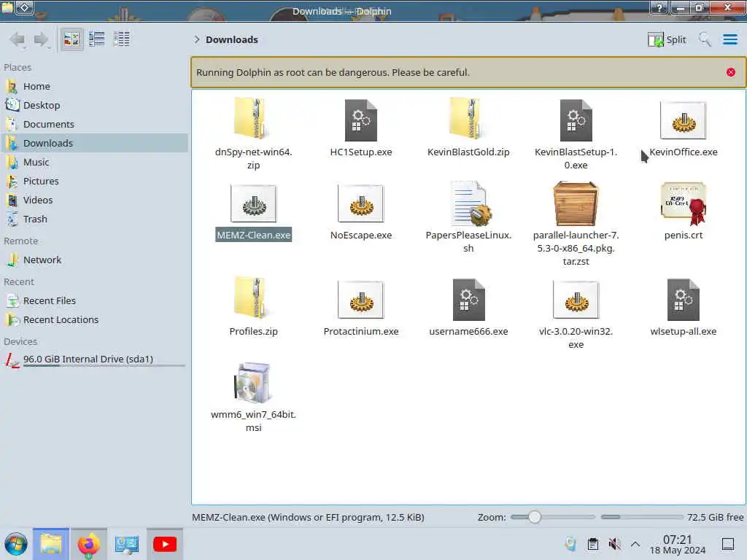Screen dimensions: 747x560
Task: Click the status bar file info text
Action: [308, 517]
